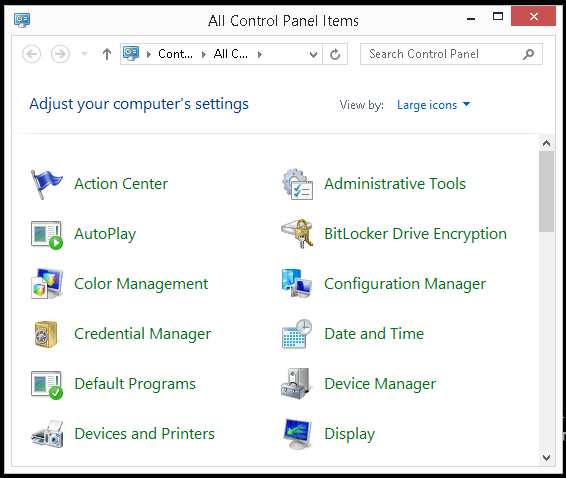Viewport: 566px width, 478px height.
Task: Click the scrollbar down arrow
Action: point(547,458)
